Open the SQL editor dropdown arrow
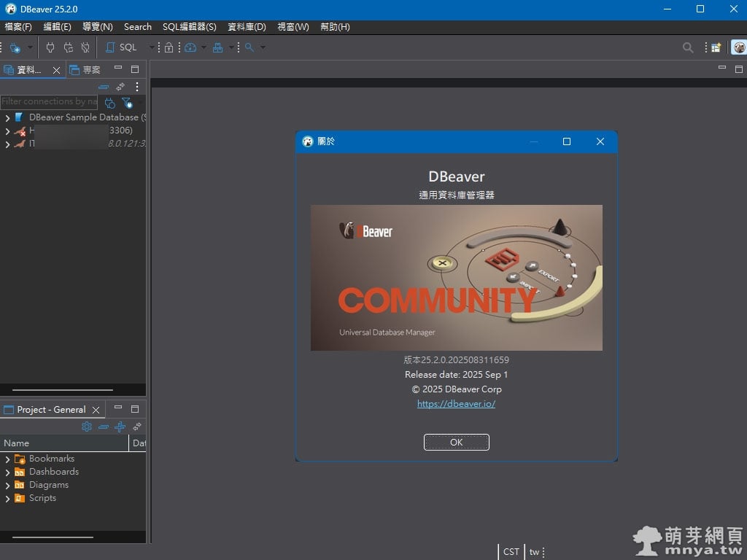Viewport: 747px width, 560px height. pos(151,47)
